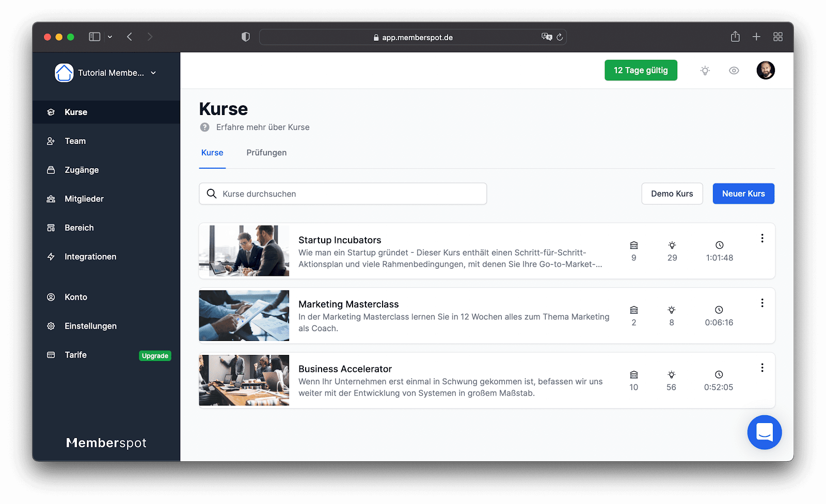The width and height of the screenshot is (826, 504).
Task: Click the chapters icon for Startup Incubators
Action: pos(634,245)
